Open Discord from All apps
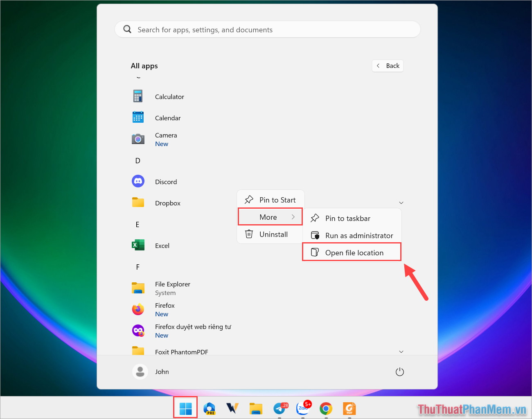The image size is (532, 419). pyautogui.click(x=166, y=182)
